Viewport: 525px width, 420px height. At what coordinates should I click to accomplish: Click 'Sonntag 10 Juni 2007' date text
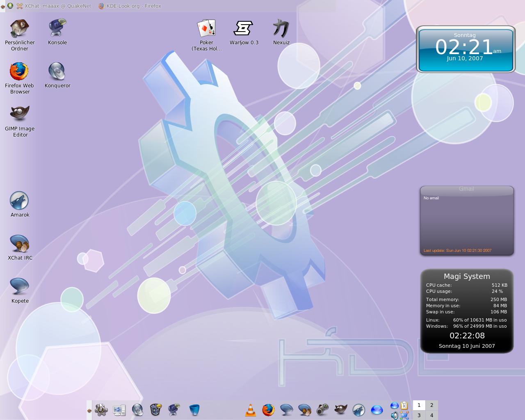(x=467, y=346)
